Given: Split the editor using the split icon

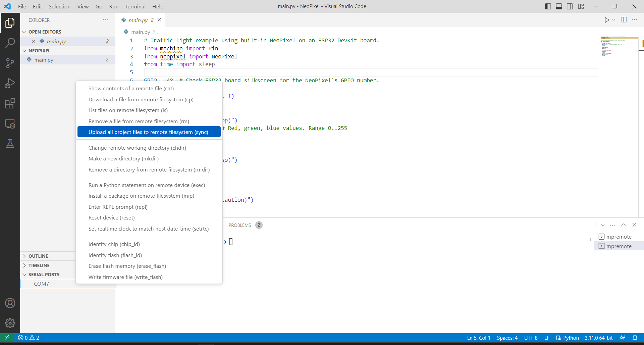Looking at the screenshot, I should click(624, 20).
